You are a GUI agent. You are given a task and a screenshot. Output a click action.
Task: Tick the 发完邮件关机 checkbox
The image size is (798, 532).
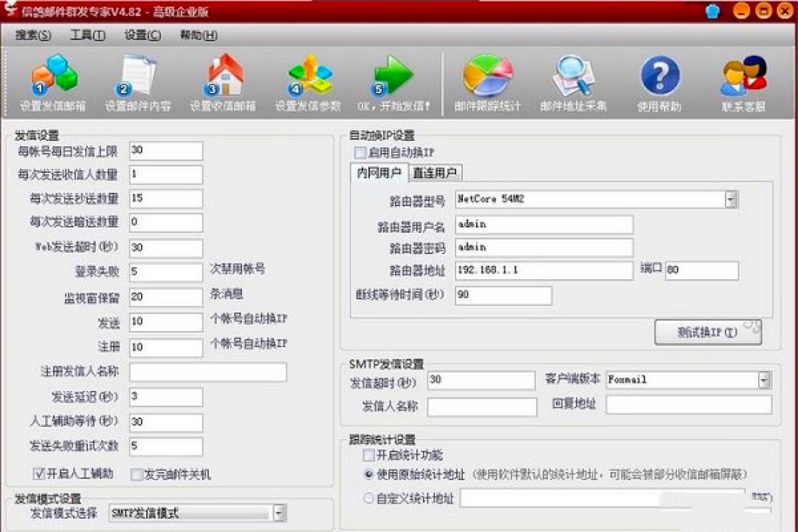(x=137, y=475)
